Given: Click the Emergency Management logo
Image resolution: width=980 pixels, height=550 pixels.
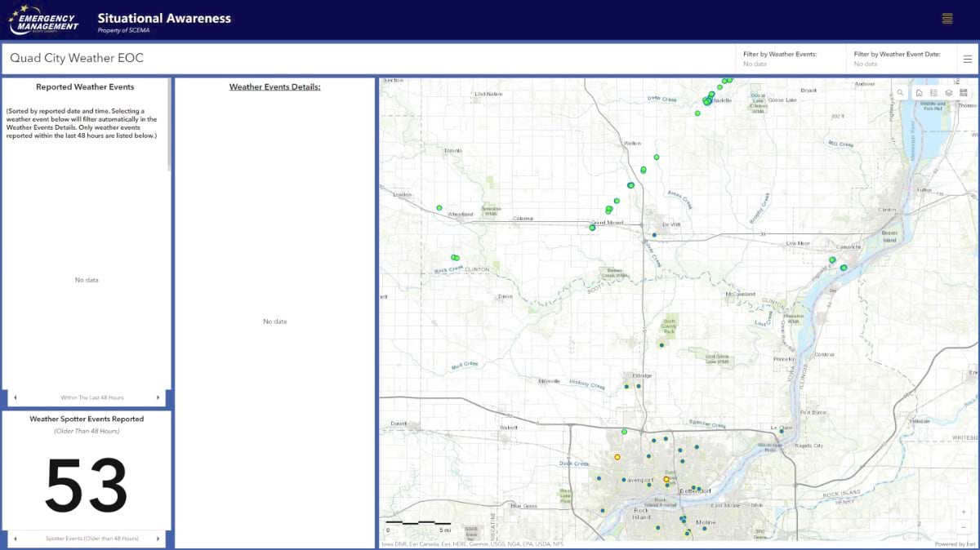Looking at the screenshot, I should [44, 20].
